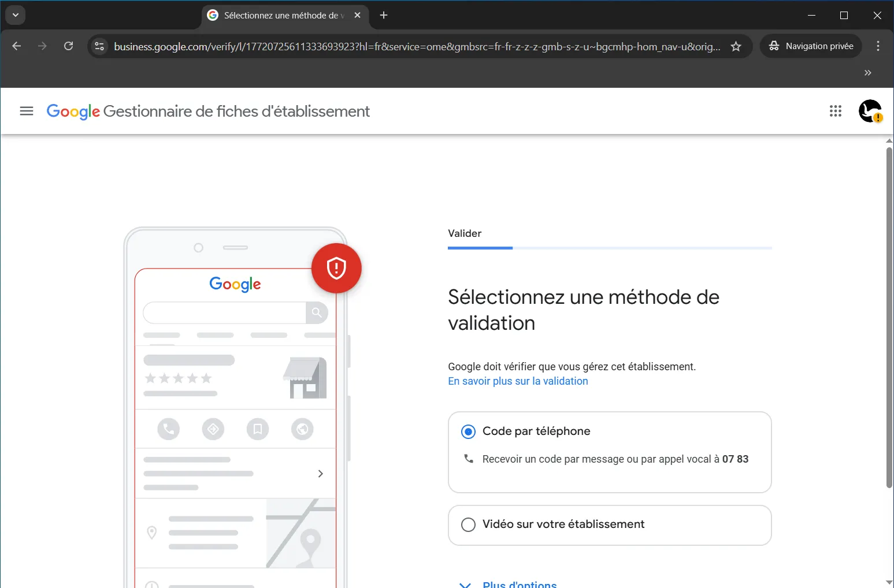
Task: Open En savoir plus sur la validation link
Action: (518, 381)
